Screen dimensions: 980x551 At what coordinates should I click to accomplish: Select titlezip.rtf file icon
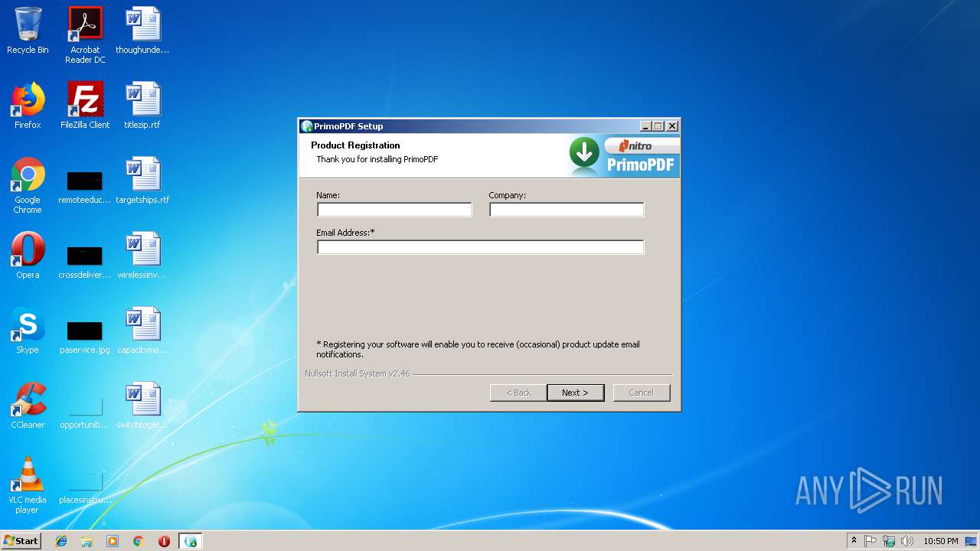click(x=142, y=106)
